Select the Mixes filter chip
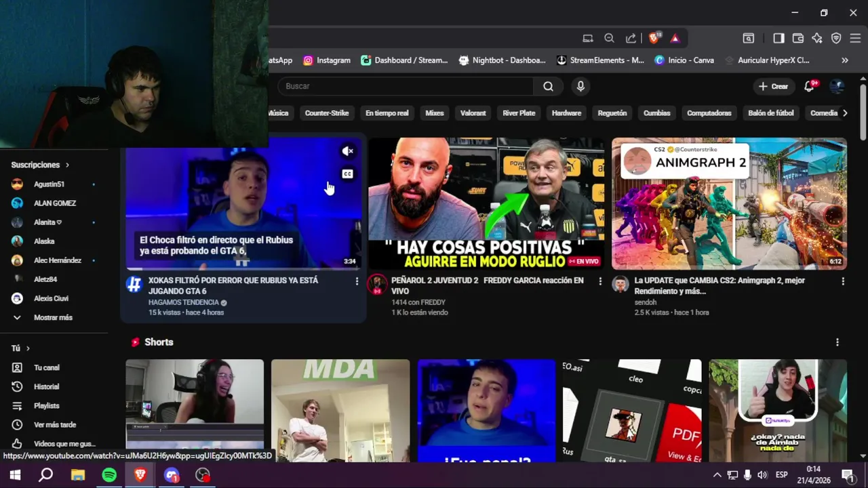The height and width of the screenshot is (488, 868). point(435,113)
